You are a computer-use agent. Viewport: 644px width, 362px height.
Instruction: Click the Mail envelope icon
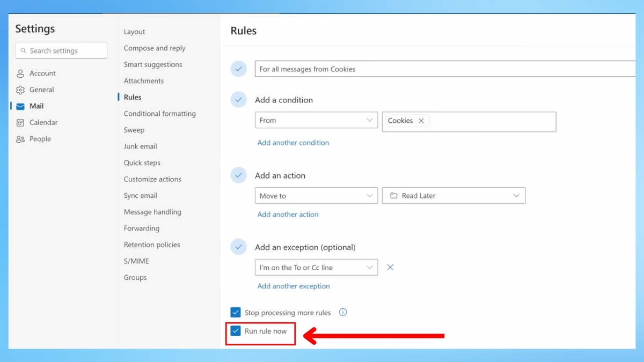tap(20, 106)
